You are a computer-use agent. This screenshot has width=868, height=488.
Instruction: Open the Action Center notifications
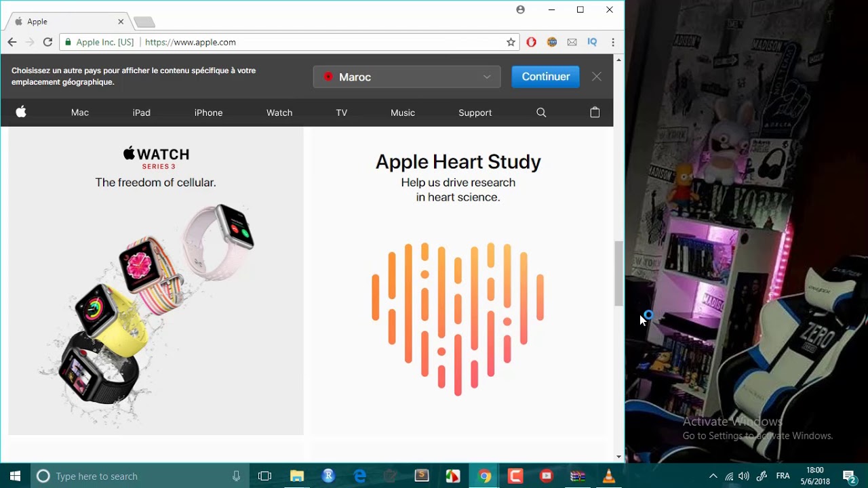click(850, 476)
